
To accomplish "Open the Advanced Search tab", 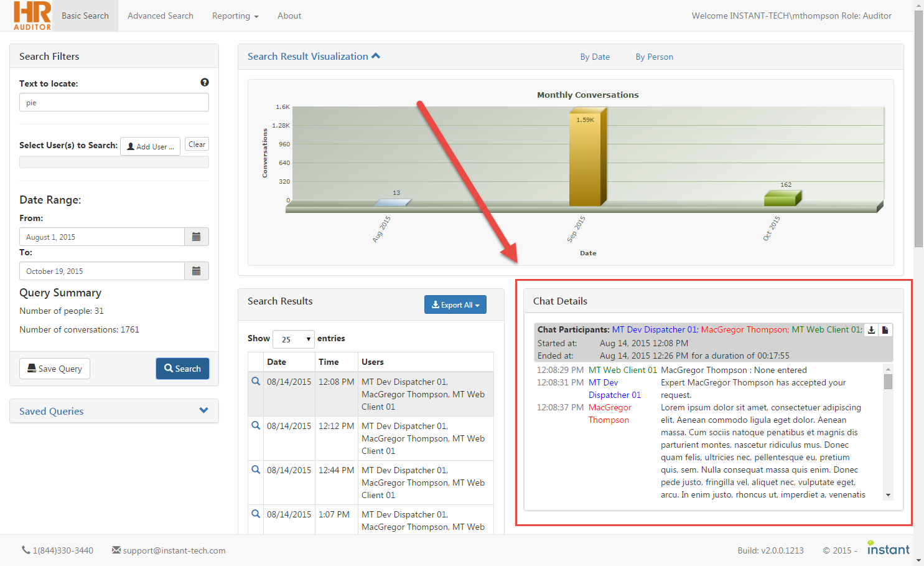I will click(x=161, y=16).
